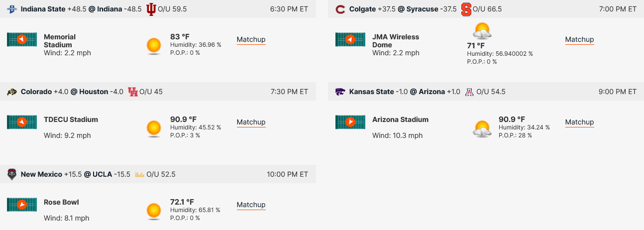Open Matchup for Indiana State at Indiana
644x230 pixels.
click(x=251, y=40)
